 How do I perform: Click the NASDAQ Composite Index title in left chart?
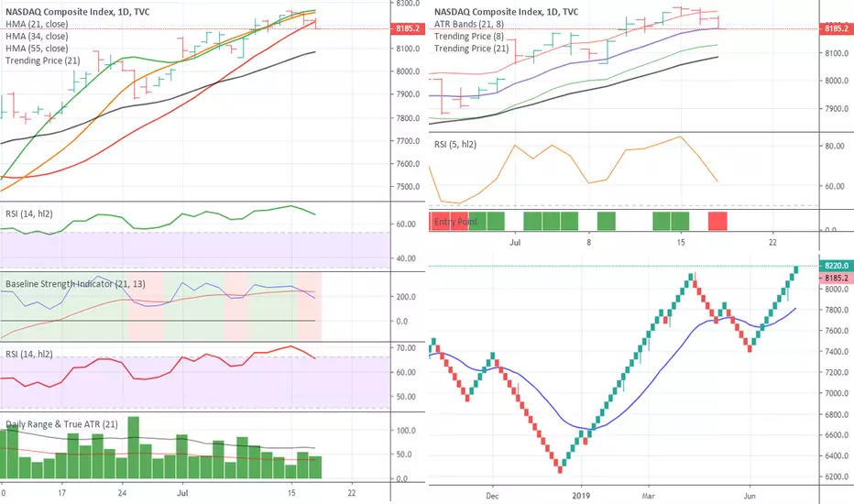tap(77, 11)
